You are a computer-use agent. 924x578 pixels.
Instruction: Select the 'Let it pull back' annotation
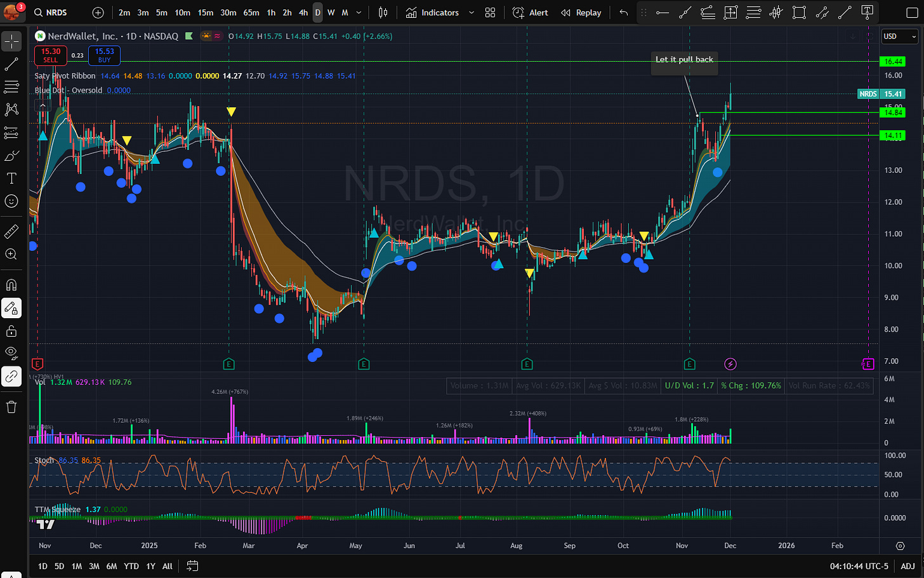[684, 59]
